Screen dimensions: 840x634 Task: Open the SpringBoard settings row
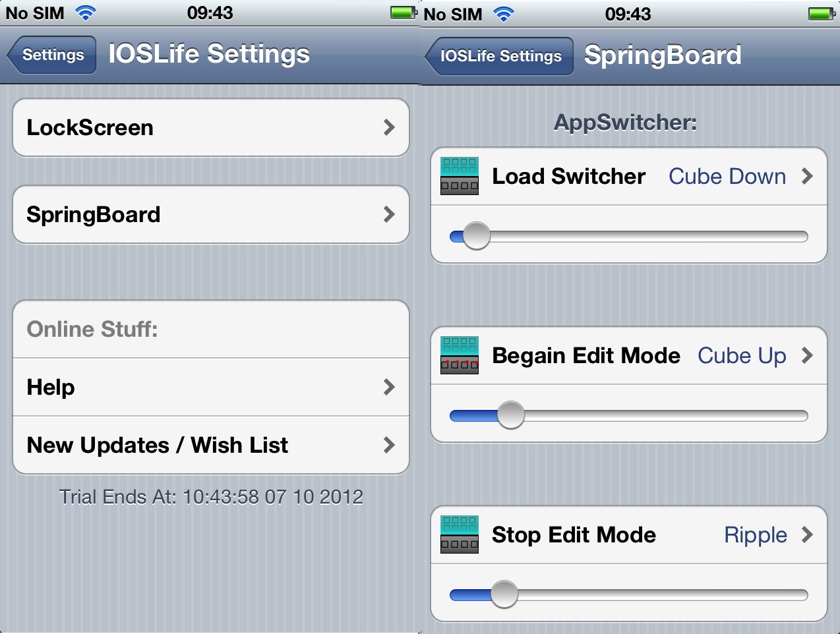click(211, 215)
